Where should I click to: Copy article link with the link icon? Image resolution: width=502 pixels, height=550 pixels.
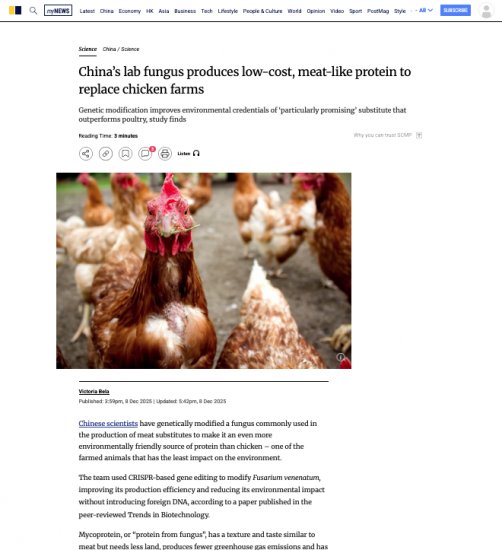pos(106,154)
